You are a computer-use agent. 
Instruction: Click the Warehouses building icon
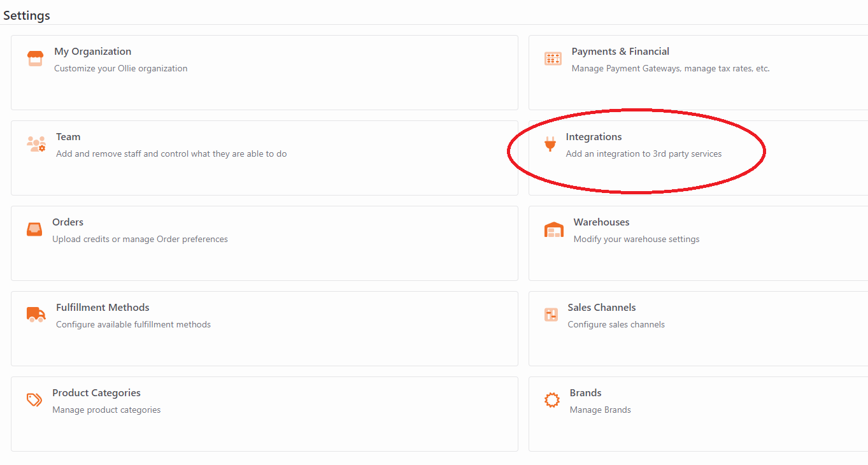[554, 229]
